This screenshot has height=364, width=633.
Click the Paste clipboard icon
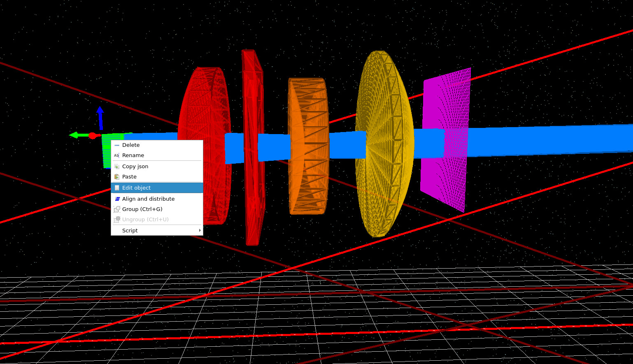point(116,177)
